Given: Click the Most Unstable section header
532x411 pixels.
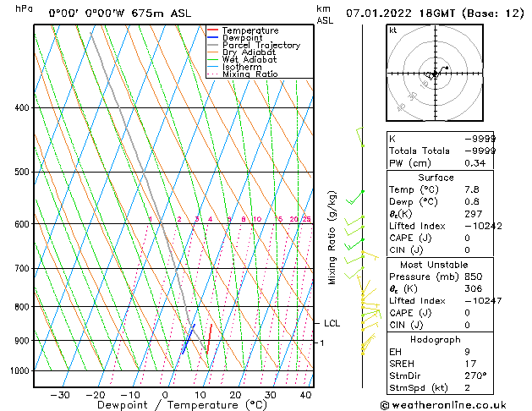Looking at the screenshot, I should [x=436, y=264].
